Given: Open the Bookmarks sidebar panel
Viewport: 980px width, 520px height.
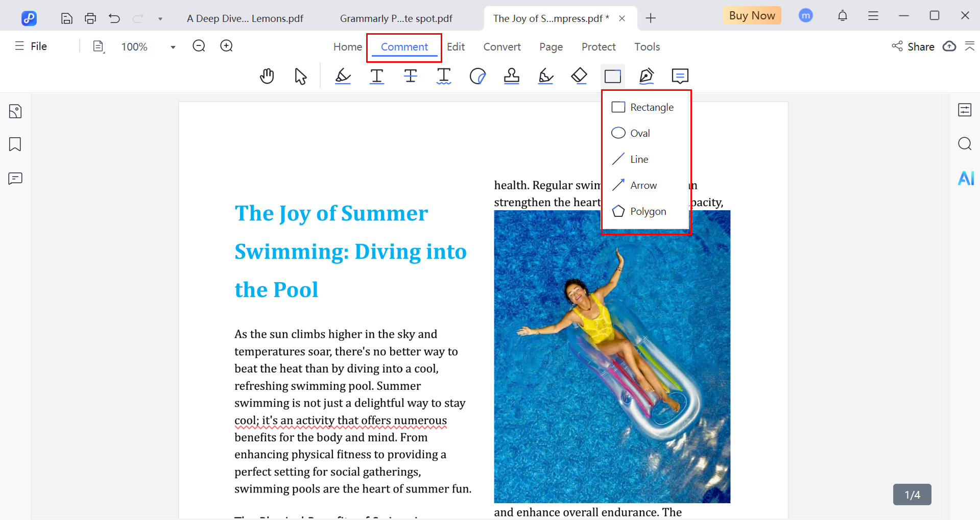Looking at the screenshot, I should (x=15, y=144).
